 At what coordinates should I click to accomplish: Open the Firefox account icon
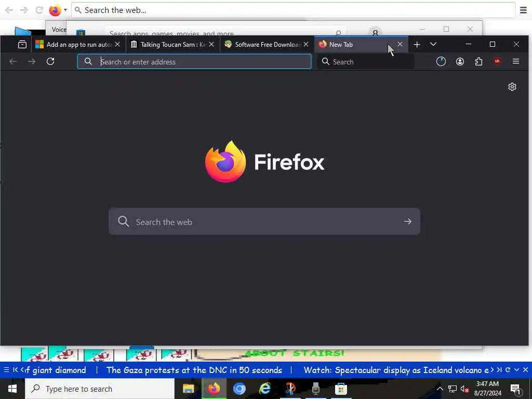[460, 61]
